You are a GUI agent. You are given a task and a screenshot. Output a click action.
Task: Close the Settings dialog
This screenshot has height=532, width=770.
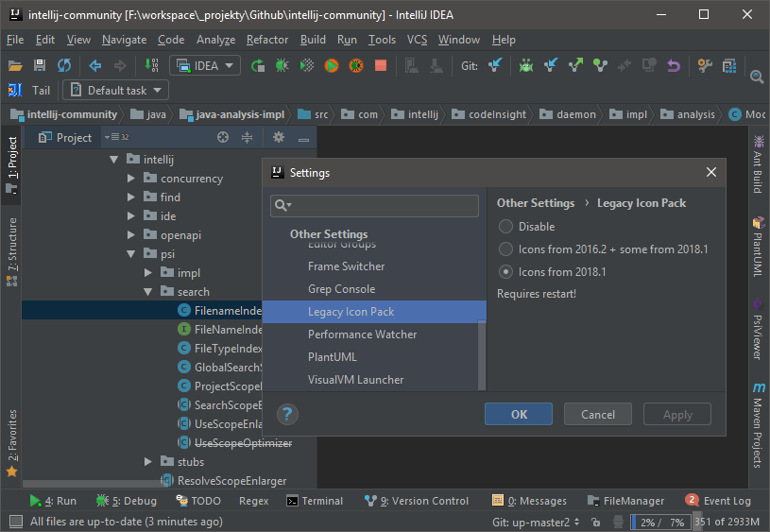pyautogui.click(x=711, y=172)
